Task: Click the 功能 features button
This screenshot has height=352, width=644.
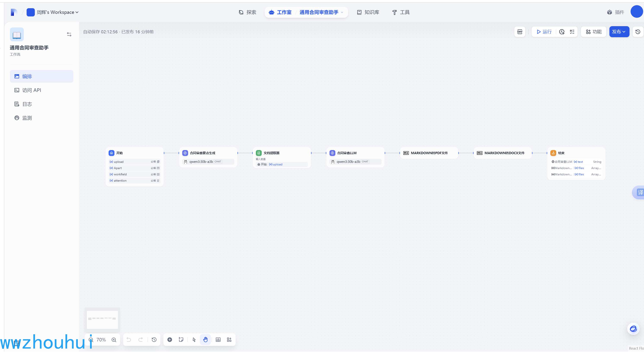Action: coord(593,32)
